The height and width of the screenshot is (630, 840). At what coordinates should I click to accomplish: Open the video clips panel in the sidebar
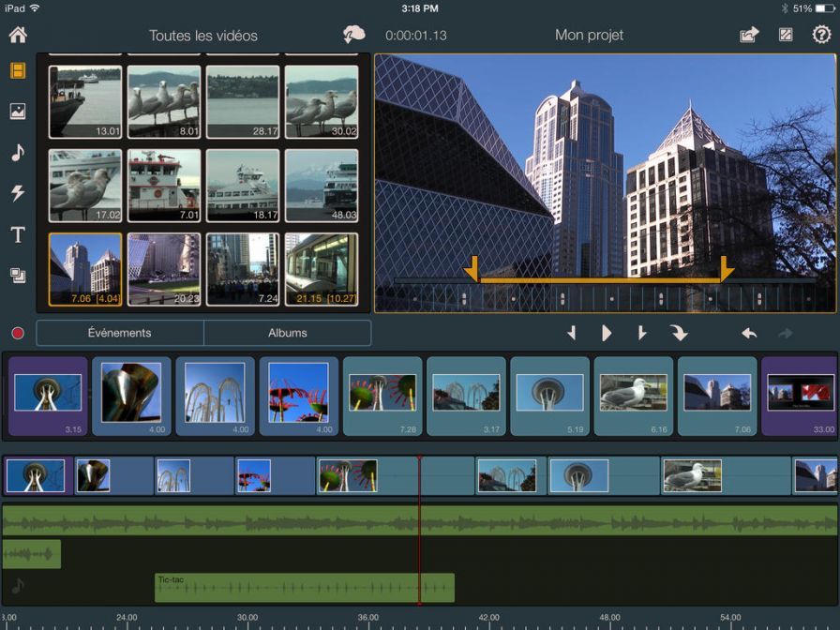tap(17, 67)
